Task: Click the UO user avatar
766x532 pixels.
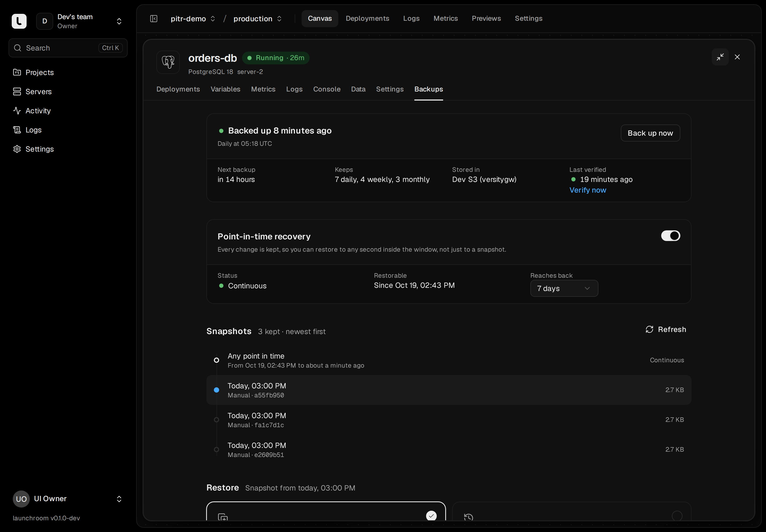Action: point(21,499)
